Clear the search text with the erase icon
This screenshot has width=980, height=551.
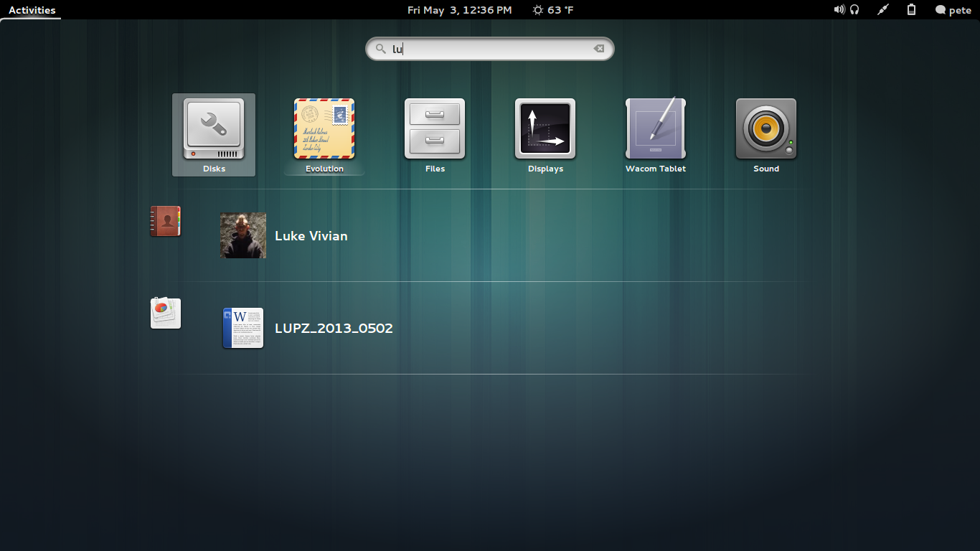(598, 49)
